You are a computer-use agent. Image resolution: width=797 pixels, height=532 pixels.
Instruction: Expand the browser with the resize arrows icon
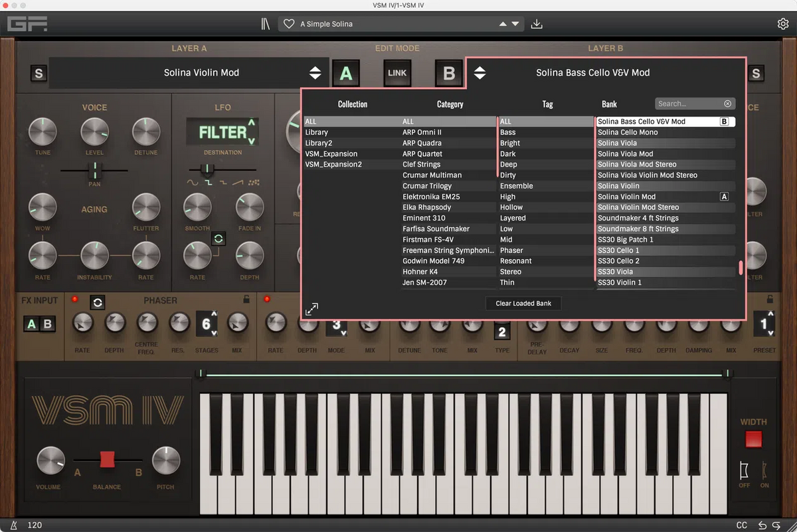(311, 308)
